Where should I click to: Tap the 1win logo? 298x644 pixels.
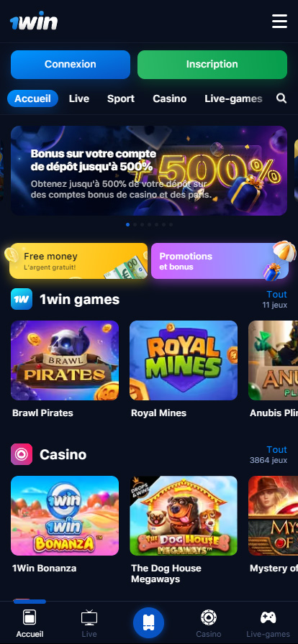[x=34, y=22]
